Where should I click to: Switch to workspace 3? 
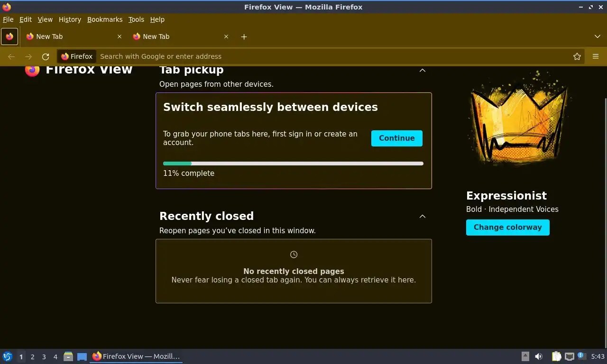[x=44, y=357]
